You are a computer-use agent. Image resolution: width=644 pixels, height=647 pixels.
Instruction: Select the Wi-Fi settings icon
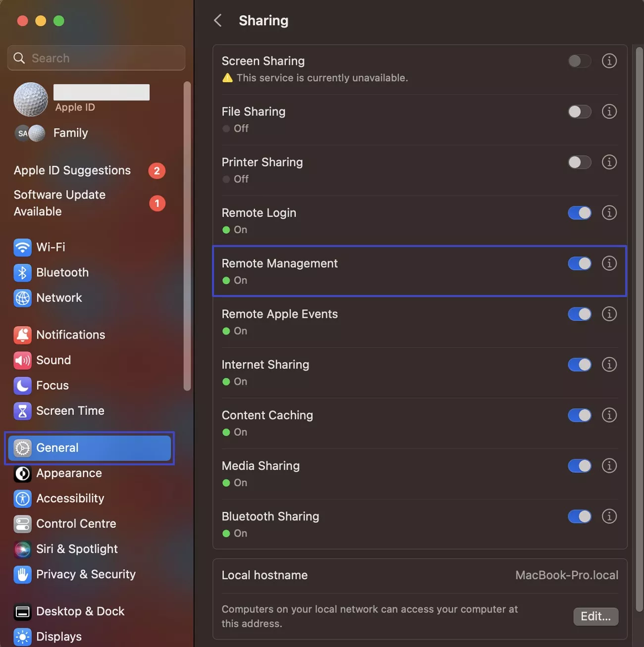pos(22,247)
